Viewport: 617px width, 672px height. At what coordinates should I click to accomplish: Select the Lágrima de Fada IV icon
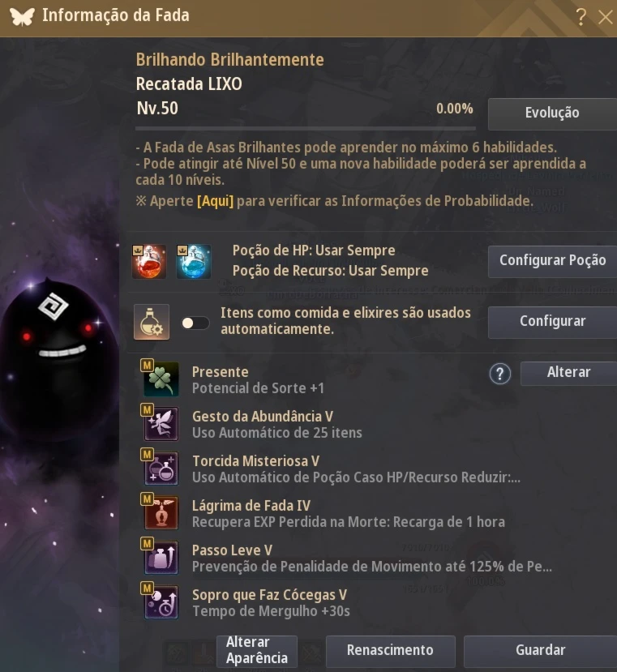[161, 513]
